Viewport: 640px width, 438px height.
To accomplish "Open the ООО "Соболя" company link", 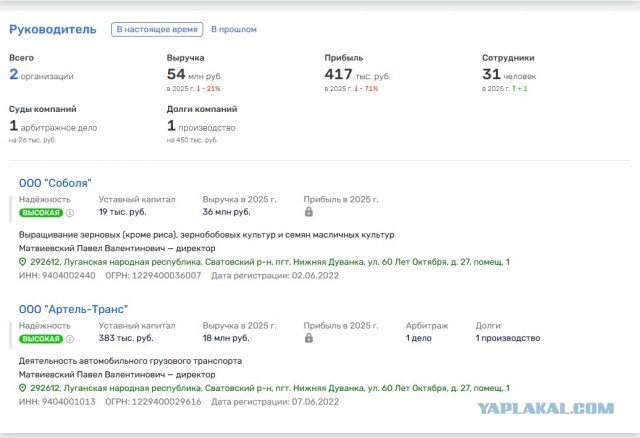I will pos(55,183).
